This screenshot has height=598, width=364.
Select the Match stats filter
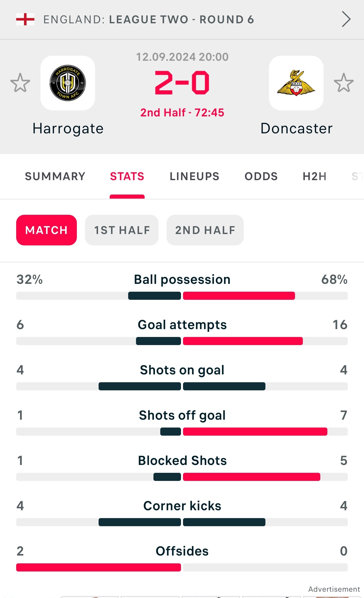47,230
